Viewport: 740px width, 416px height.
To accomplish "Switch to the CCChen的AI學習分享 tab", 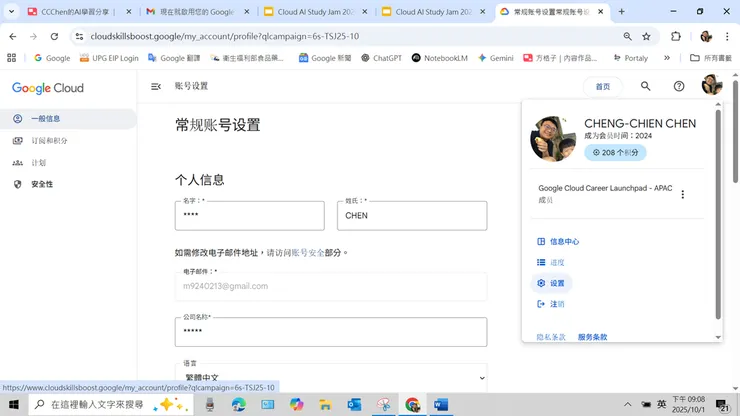I will (x=76, y=12).
